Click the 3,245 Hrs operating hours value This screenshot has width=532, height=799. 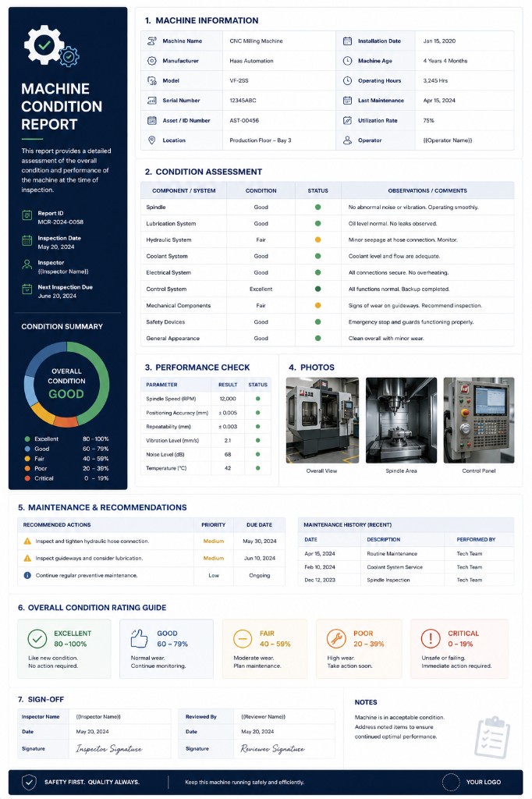tap(435, 80)
